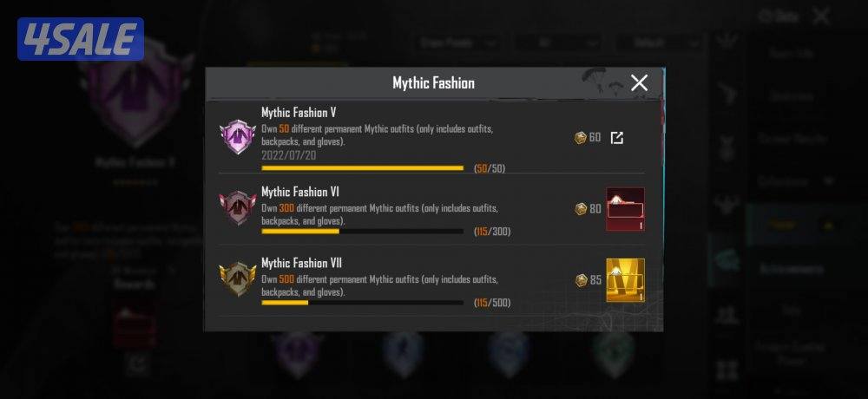This screenshot has width=868, height=399.
Task: Tap the achievement point coin showing 80
Action: pos(581,209)
